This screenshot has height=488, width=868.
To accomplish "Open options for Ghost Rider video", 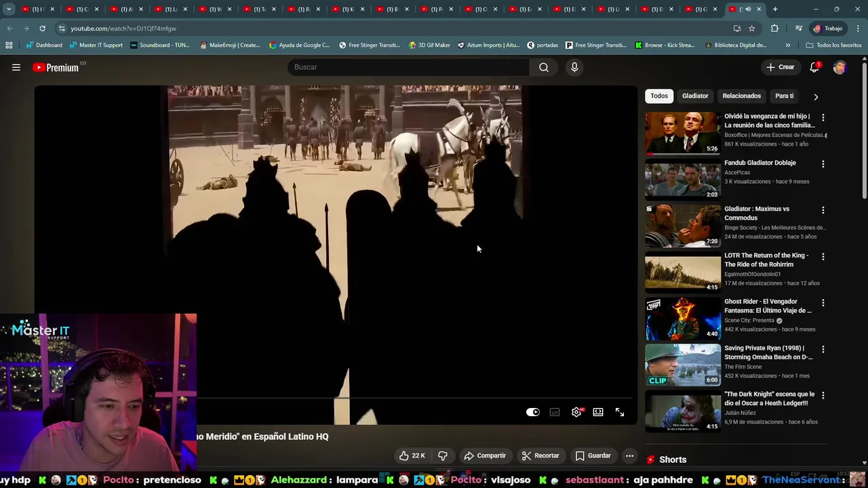I will click(823, 303).
